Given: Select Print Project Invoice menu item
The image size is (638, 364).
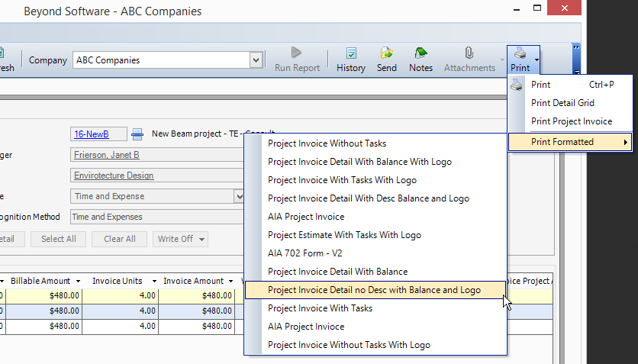Looking at the screenshot, I should pos(570,121).
